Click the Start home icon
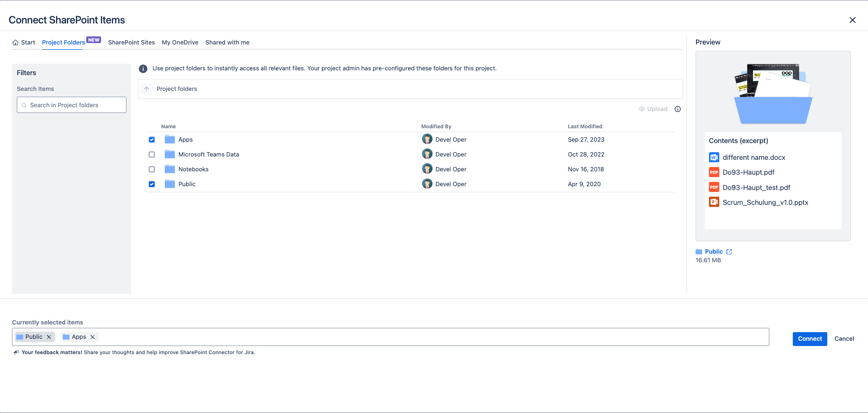Image resolution: width=868 pixels, height=413 pixels. tap(15, 43)
